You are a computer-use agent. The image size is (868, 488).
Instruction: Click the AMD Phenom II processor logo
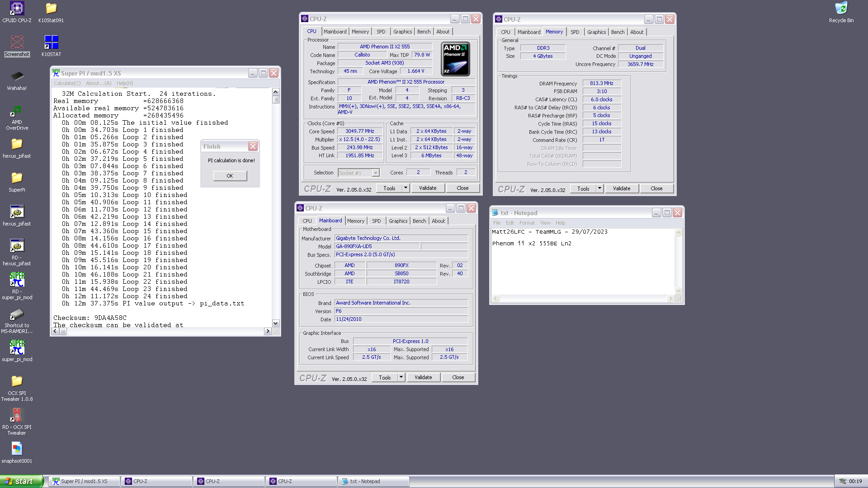tap(456, 59)
